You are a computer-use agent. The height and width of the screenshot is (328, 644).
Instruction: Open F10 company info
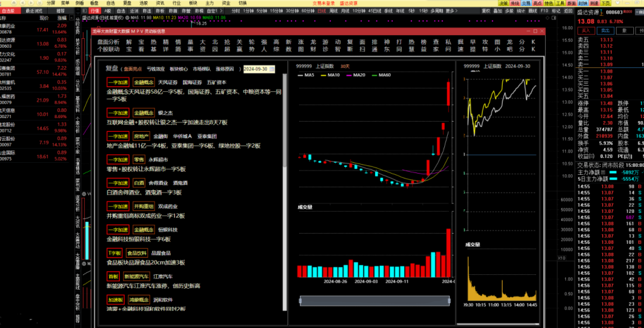544,11
